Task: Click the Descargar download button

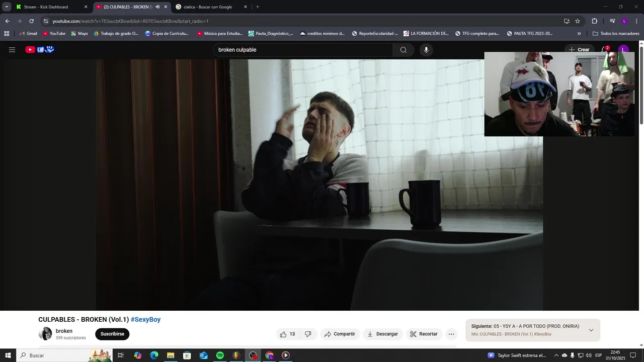Action: (x=382, y=334)
